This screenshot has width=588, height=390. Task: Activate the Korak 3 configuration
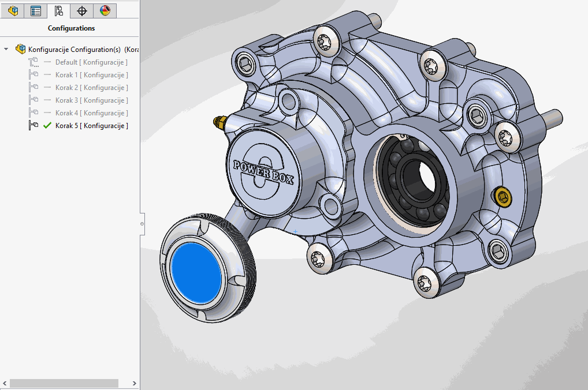91,100
